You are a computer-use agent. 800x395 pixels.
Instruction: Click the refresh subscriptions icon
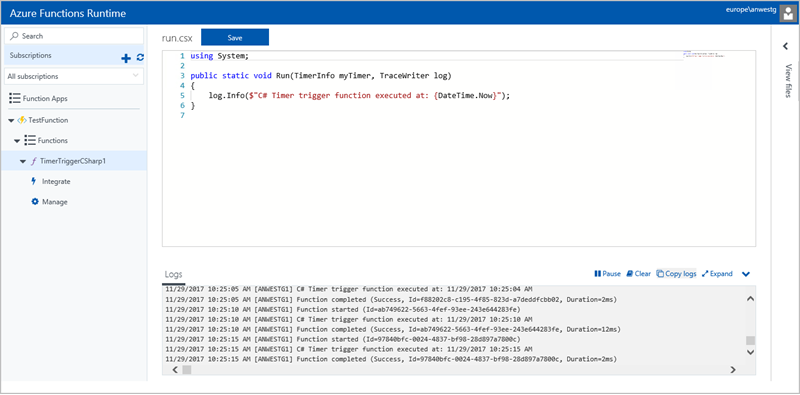(140, 58)
